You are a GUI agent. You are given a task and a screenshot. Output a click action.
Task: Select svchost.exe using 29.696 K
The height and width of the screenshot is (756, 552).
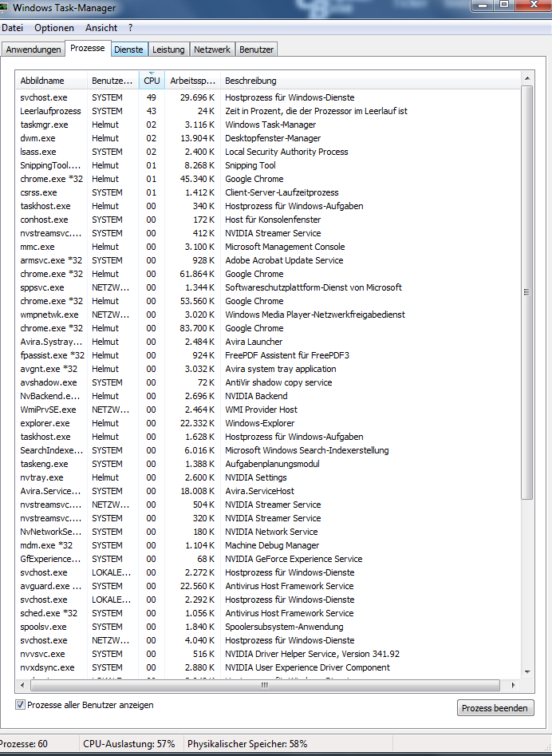pos(268,97)
